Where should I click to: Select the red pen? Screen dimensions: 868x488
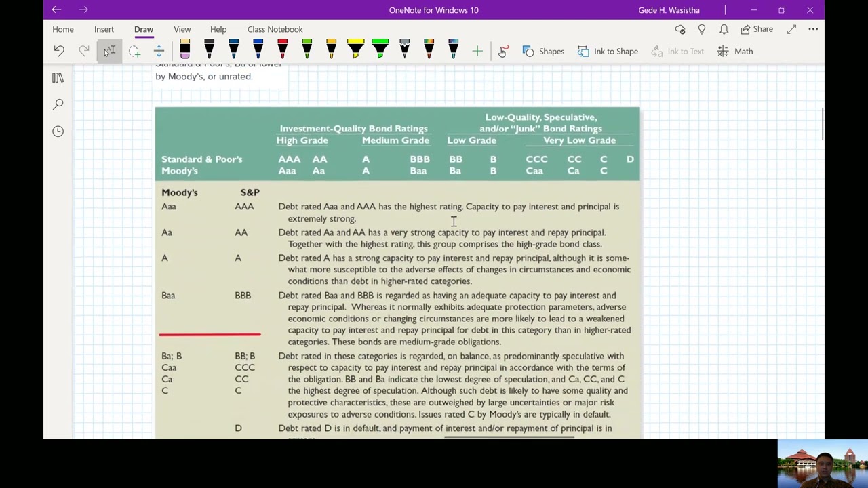282,49
